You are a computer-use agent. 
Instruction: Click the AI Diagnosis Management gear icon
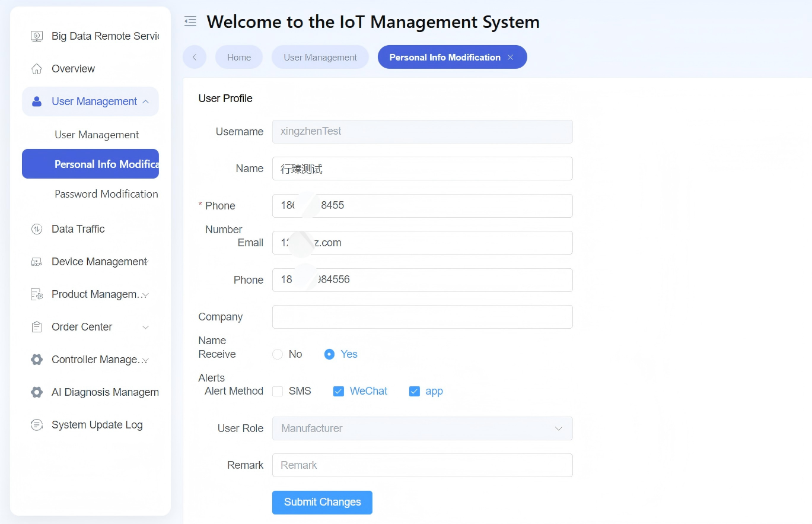(37, 392)
